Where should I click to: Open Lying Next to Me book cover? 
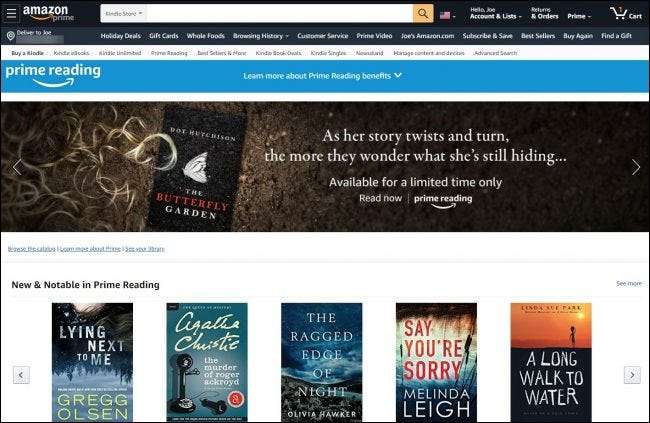(x=92, y=362)
